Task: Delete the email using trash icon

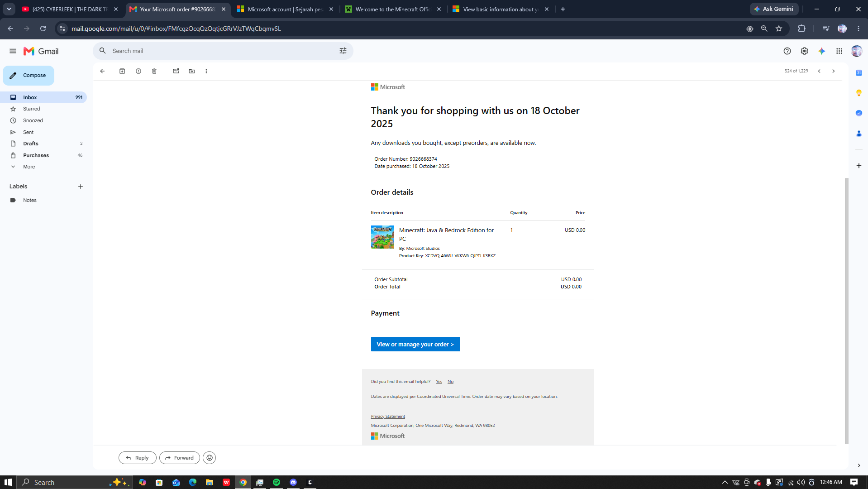Action: click(154, 71)
